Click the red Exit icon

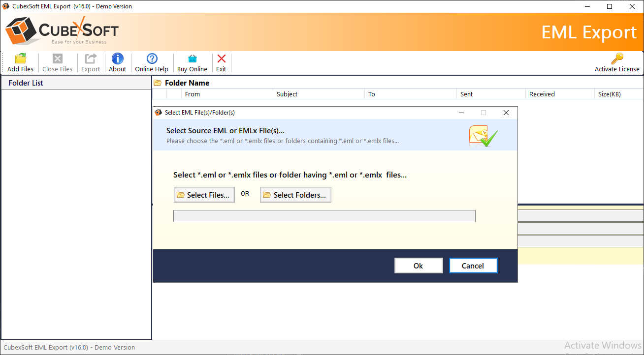221,59
